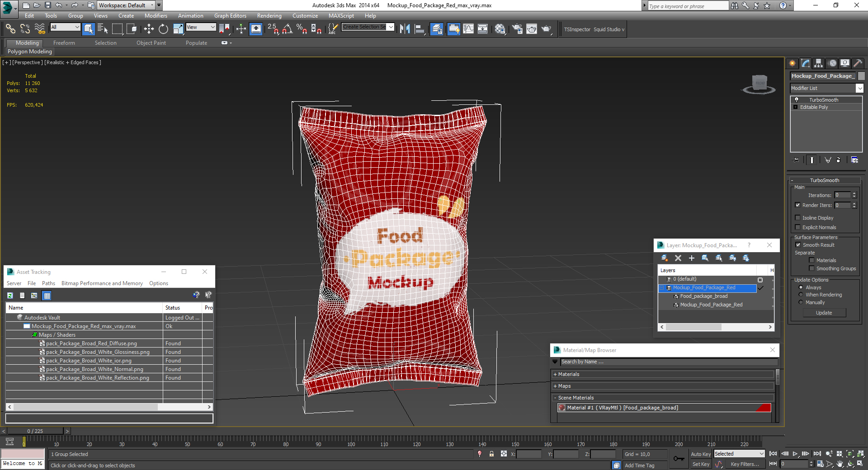Expand Maps group in Material Browser
Screen dimensions: 868x470
[x=555, y=386]
